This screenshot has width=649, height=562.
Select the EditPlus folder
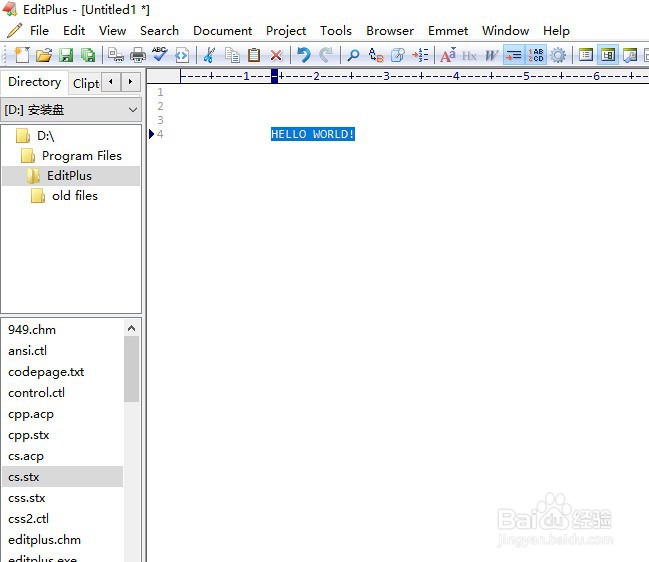[x=69, y=175]
